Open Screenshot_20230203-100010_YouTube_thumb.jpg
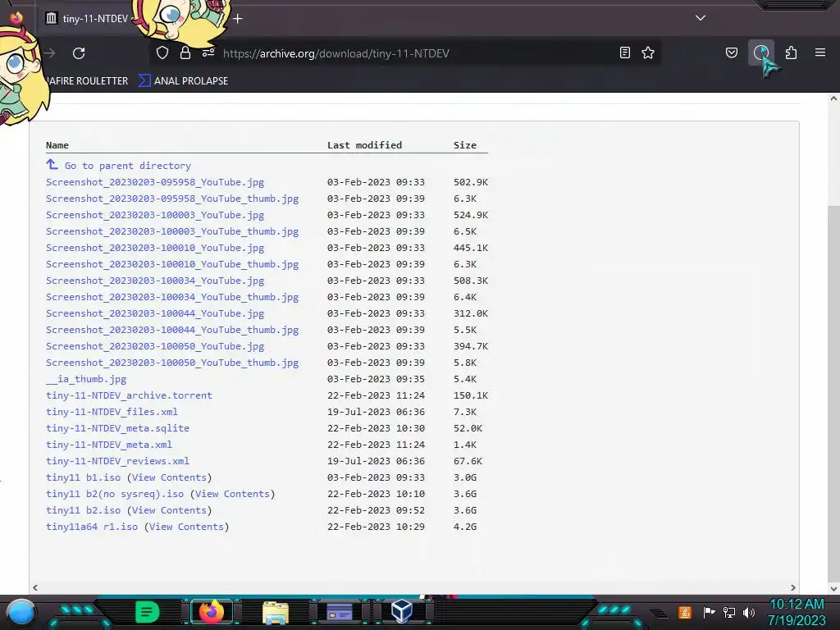This screenshot has height=630, width=840. pyautogui.click(x=172, y=264)
